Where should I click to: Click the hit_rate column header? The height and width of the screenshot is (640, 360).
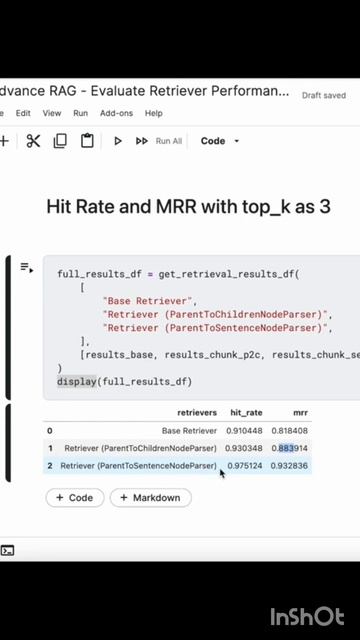pyautogui.click(x=247, y=413)
